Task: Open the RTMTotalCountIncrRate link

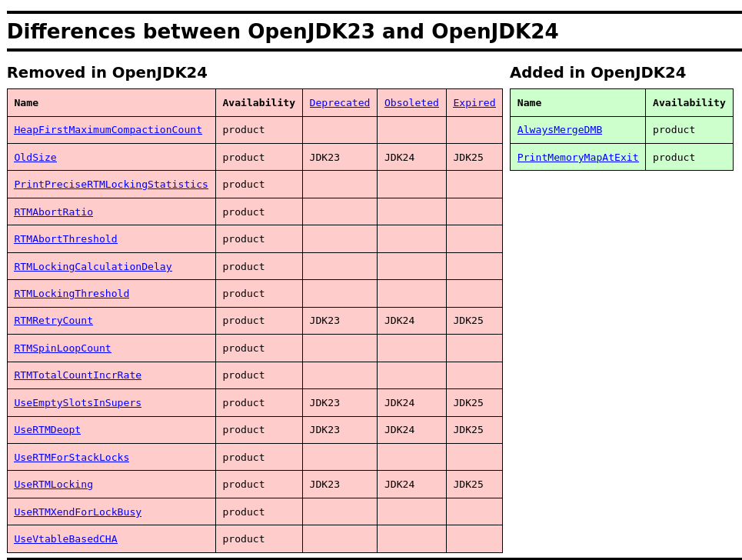Action: 78,375
